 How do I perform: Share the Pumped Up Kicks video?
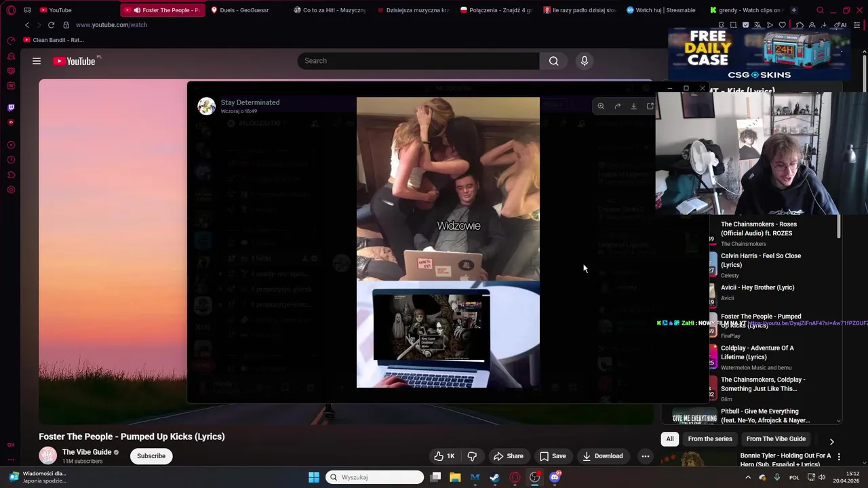point(509,456)
